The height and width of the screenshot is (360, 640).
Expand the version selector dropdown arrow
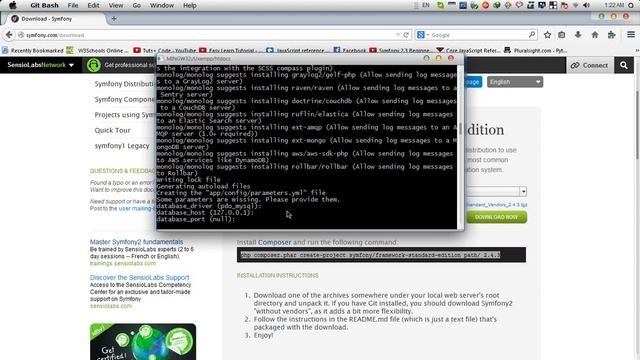tap(523, 191)
